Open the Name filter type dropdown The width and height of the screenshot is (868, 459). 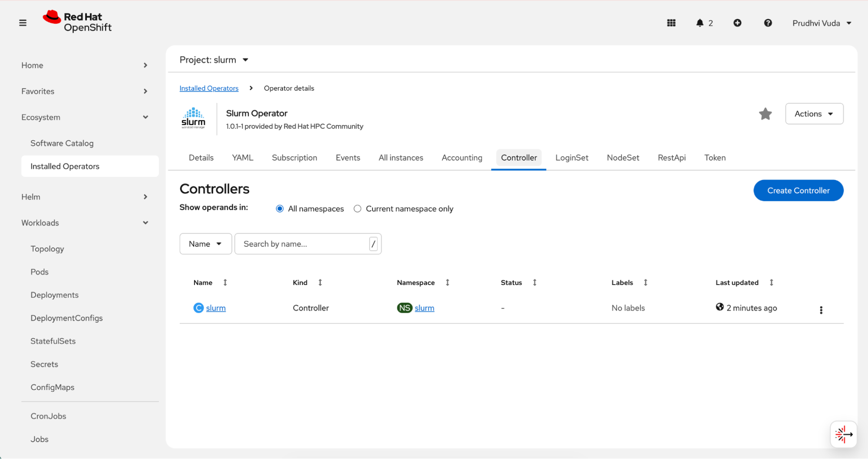point(205,244)
